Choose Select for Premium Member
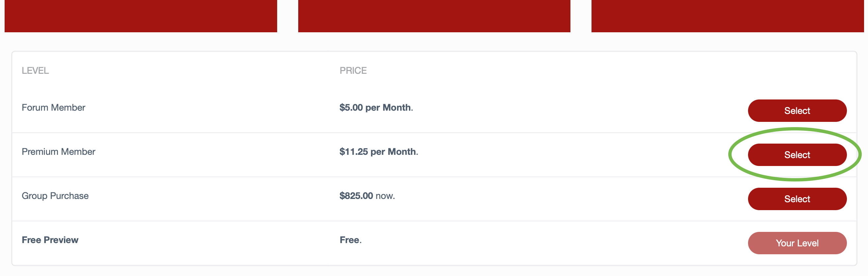 click(797, 154)
